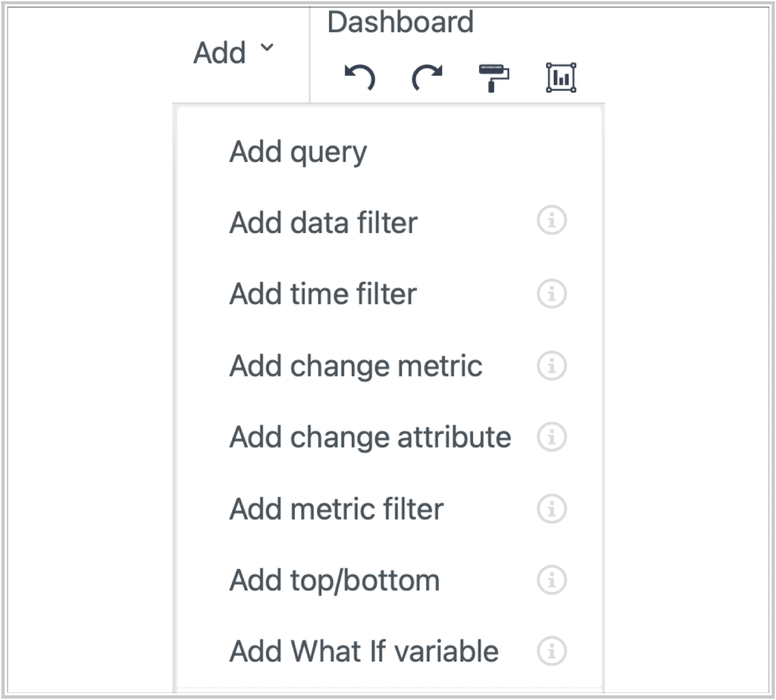The image size is (776, 700).
Task: Click the undo arrow icon
Action: point(360,77)
